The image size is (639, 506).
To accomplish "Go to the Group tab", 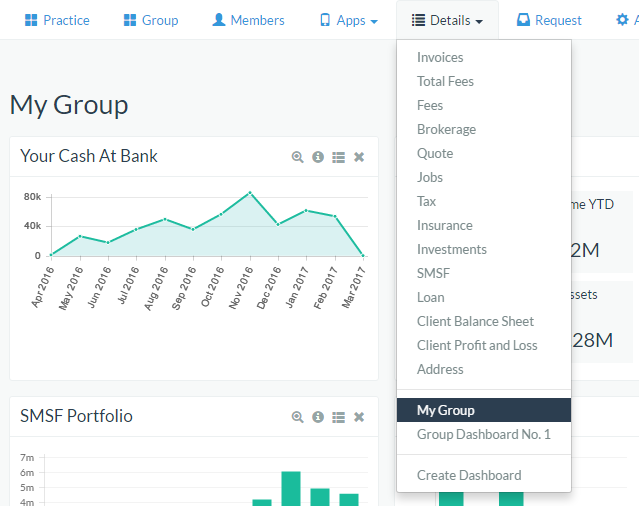I will (x=150, y=20).
